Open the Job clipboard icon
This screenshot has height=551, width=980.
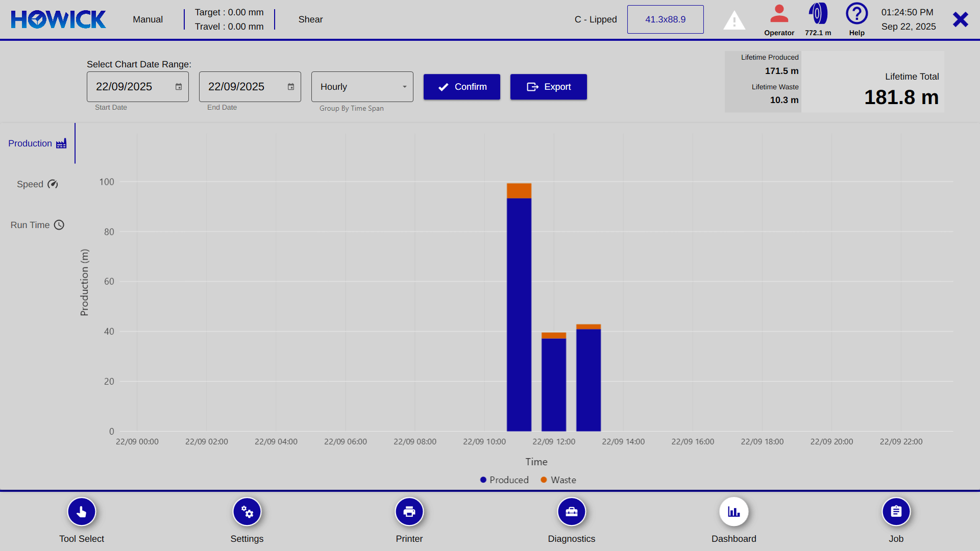896,512
